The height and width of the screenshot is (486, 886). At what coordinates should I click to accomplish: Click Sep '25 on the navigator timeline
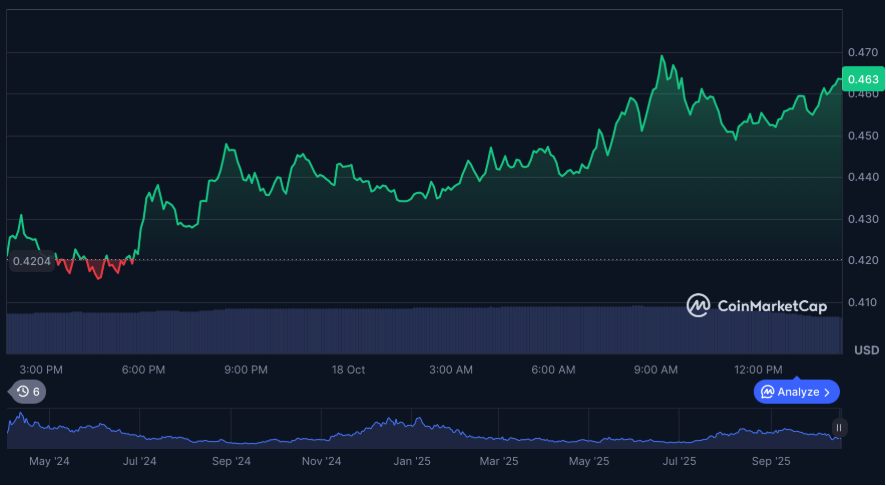[770, 462]
